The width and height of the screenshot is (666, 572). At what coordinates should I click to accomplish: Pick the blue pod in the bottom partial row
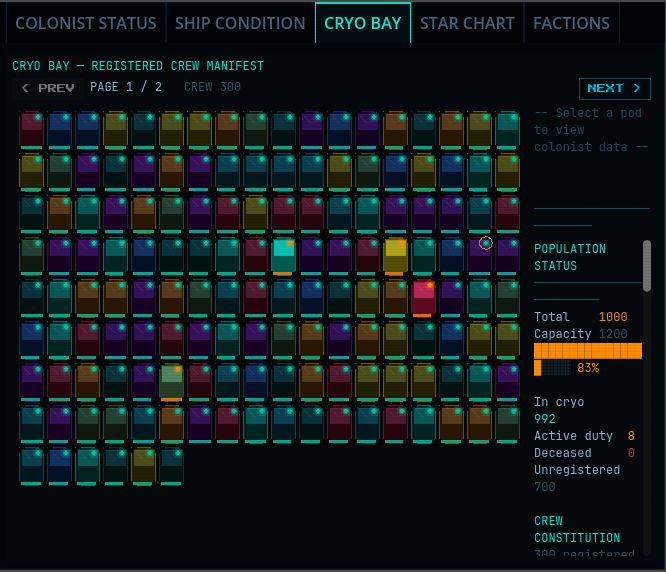[x=59, y=467]
